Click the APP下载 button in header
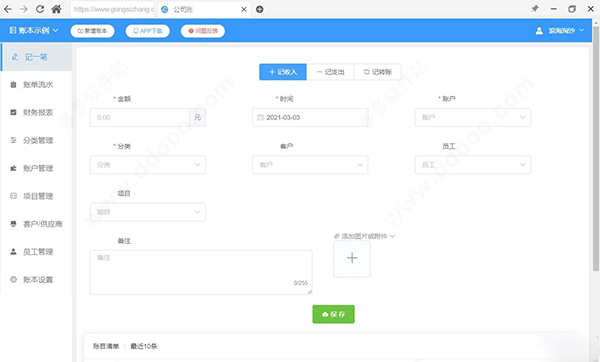Viewport: 600px width, 362px height. coord(148,31)
